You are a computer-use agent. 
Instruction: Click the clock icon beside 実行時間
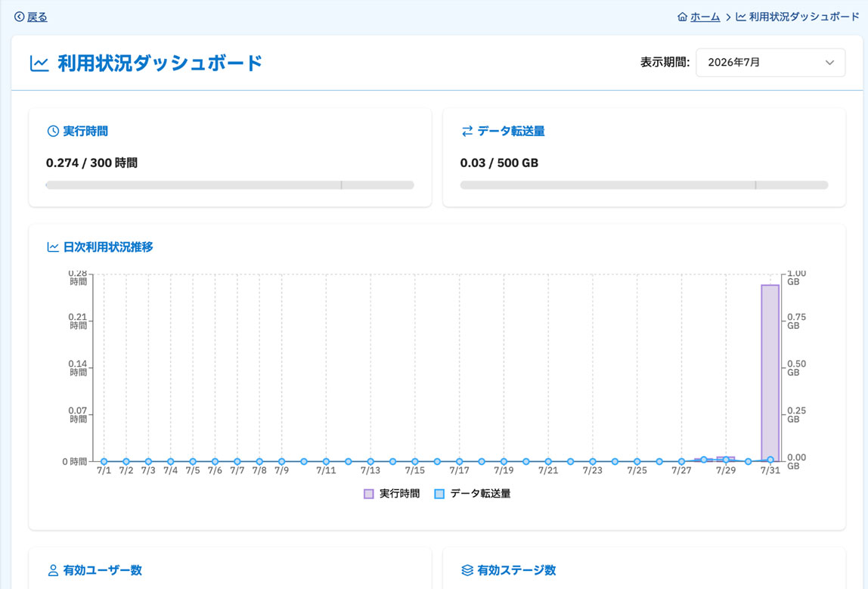[53, 132]
